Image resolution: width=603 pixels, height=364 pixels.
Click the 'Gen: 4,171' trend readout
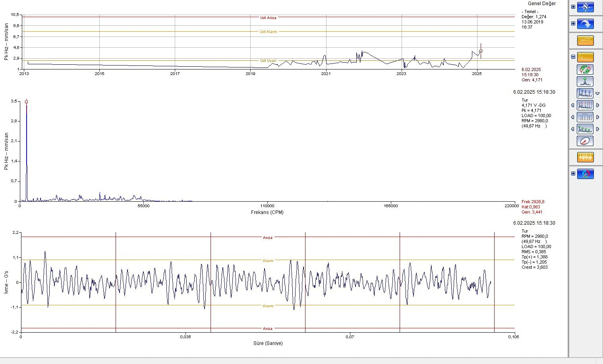point(532,80)
